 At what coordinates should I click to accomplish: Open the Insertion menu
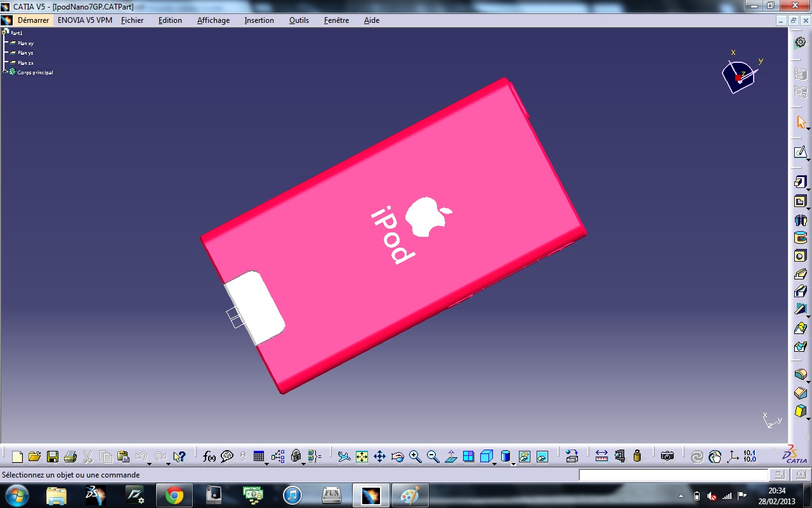259,20
